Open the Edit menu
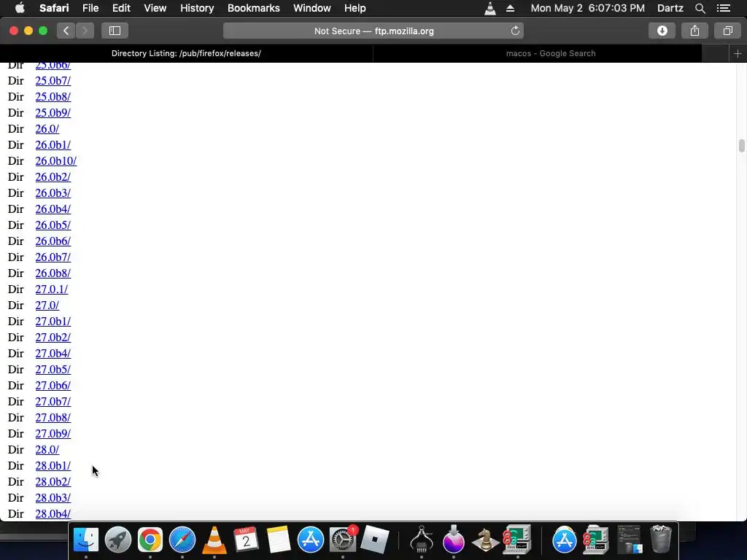Screen dimensions: 747x560 pos(121,8)
